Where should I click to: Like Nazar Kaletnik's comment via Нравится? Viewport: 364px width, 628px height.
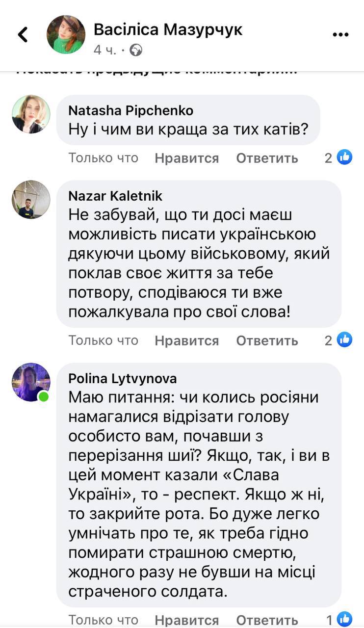(x=186, y=340)
